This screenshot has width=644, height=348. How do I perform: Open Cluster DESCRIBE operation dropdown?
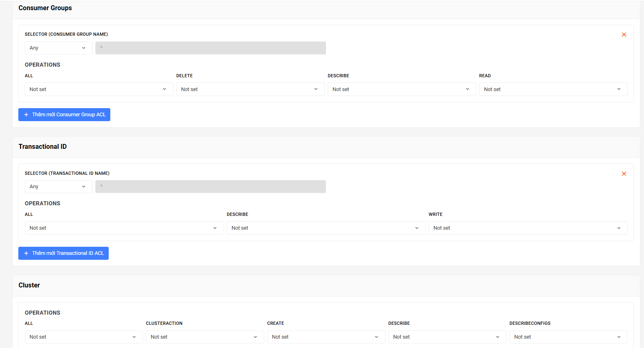[447, 337]
